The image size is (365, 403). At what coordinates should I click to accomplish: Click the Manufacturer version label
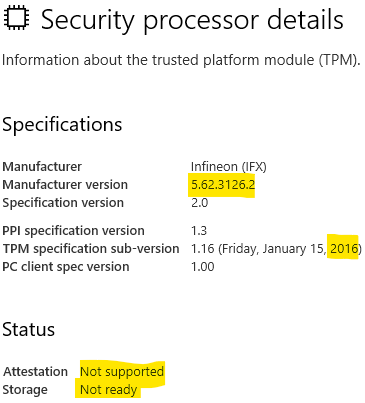point(65,184)
